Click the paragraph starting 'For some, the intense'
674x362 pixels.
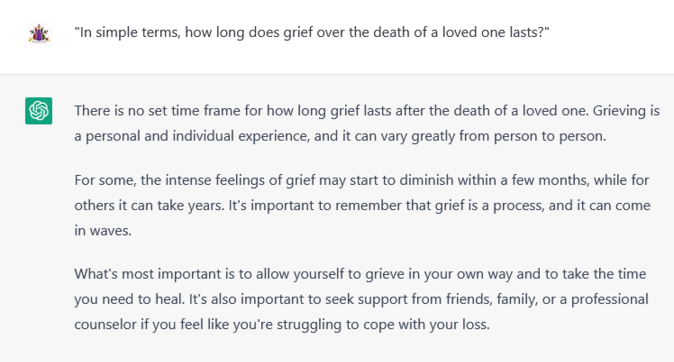coord(362,205)
